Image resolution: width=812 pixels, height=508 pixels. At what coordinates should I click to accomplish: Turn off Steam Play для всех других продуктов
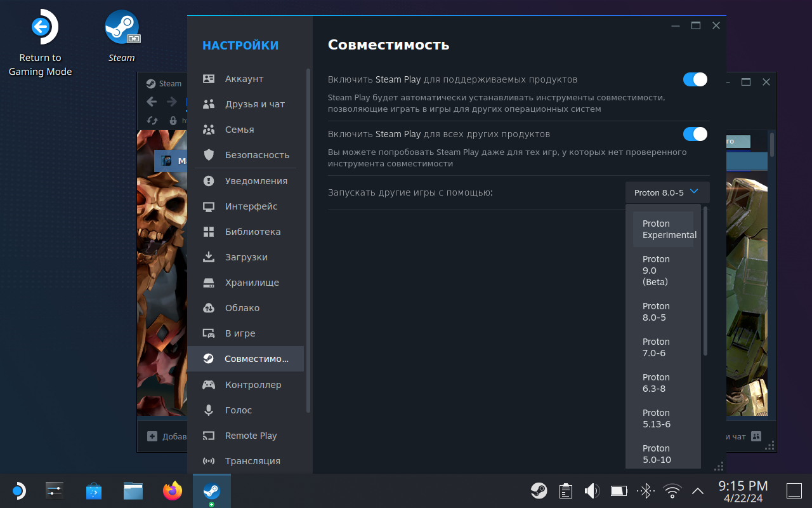695,134
